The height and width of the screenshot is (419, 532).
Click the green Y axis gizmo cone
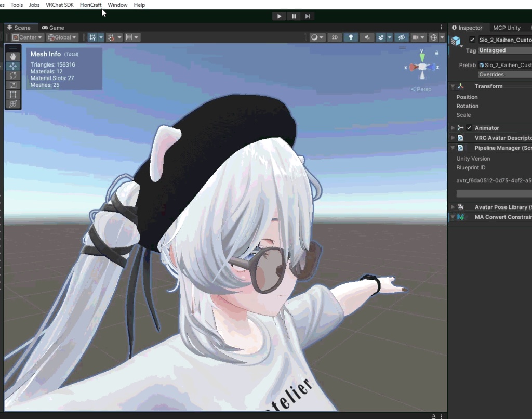(x=422, y=57)
